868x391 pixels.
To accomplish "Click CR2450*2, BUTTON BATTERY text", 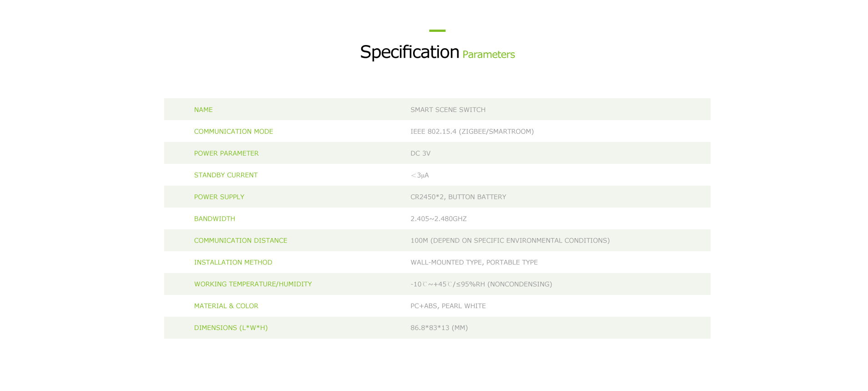I will point(458,197).
